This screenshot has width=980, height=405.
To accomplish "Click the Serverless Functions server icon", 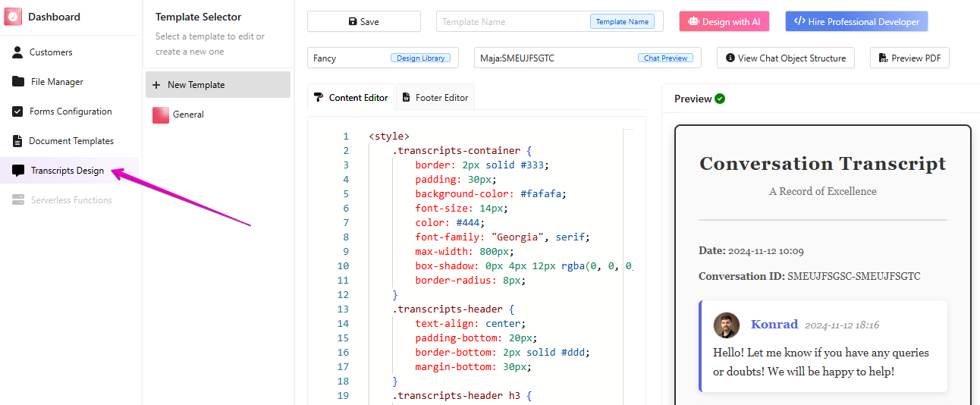I will [18, 200].
